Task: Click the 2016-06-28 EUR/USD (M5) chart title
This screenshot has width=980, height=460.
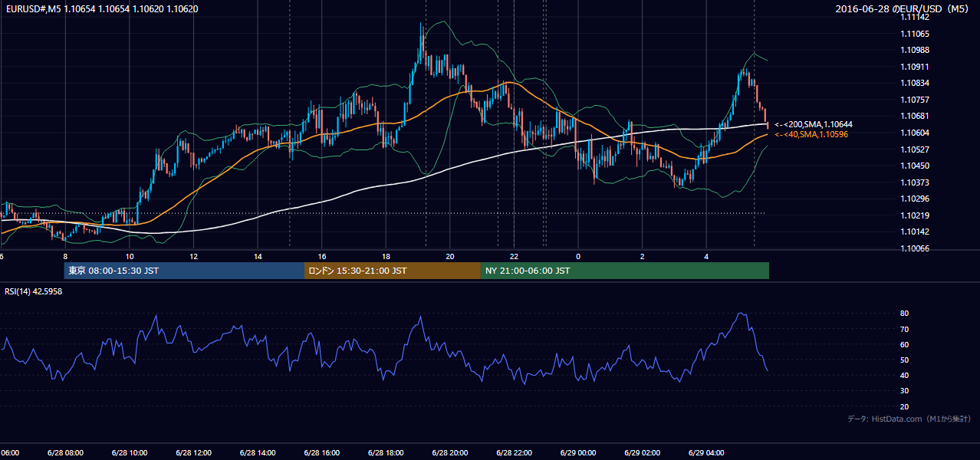Action: click(x=903, y=9)
